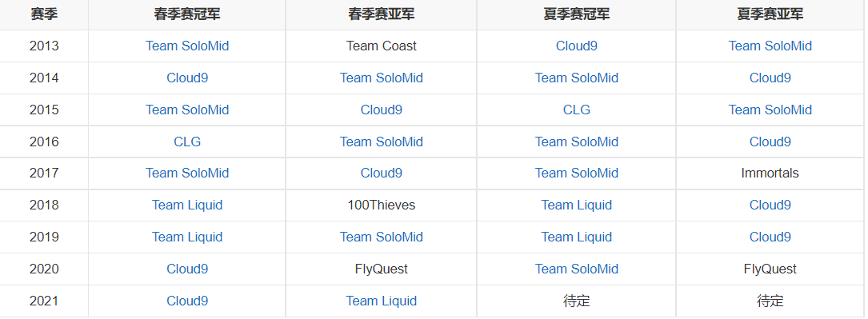
Task: Click Team SoloMid in 2020 summer champion
Action: (576, 269)
